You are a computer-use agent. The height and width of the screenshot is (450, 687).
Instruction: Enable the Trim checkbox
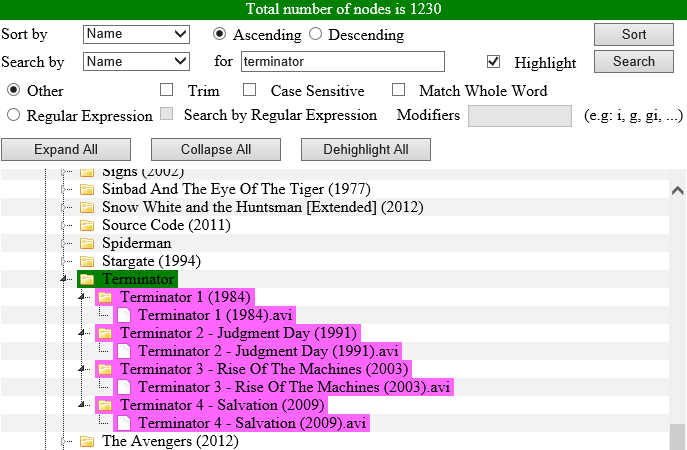click(x=166, y=89)
